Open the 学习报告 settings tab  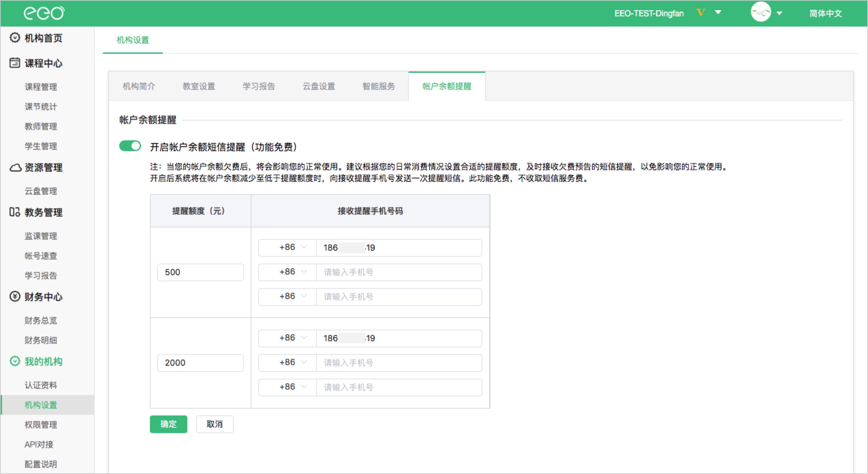point(259,86)
